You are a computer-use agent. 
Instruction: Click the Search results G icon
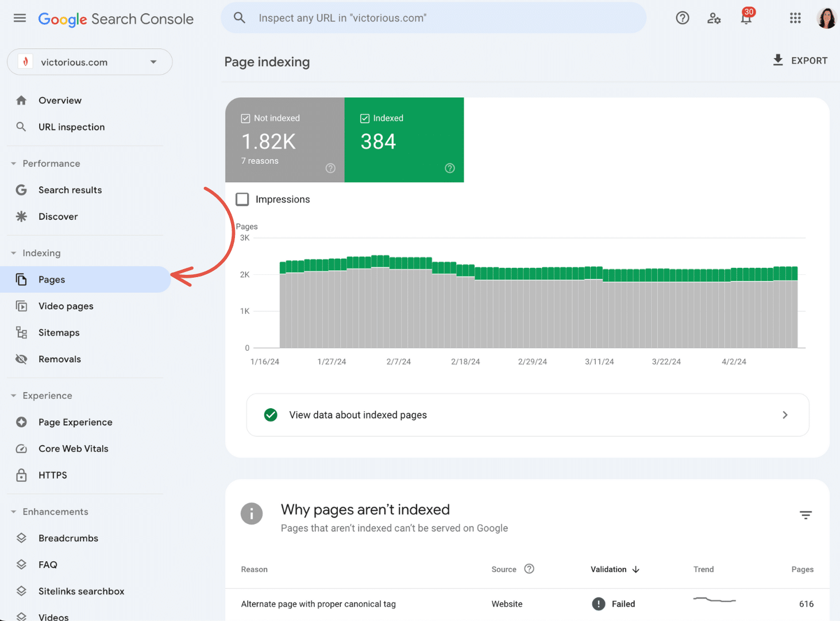[x=21, y=190]
